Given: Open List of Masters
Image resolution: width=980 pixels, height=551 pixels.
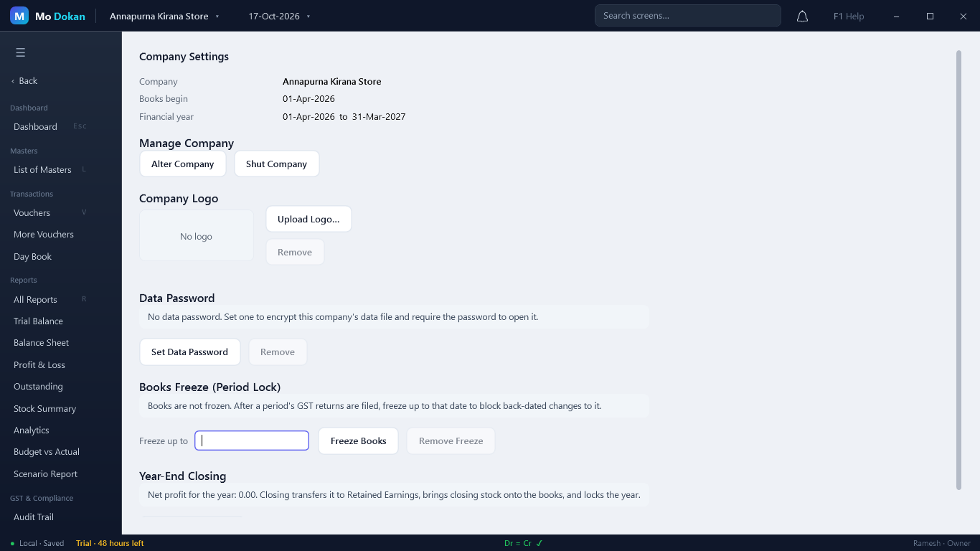Looking at the screenshot, I should tap(50, 169).
